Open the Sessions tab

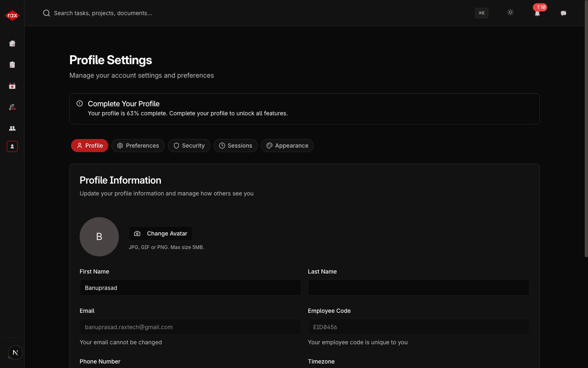(x=235, y=146)
